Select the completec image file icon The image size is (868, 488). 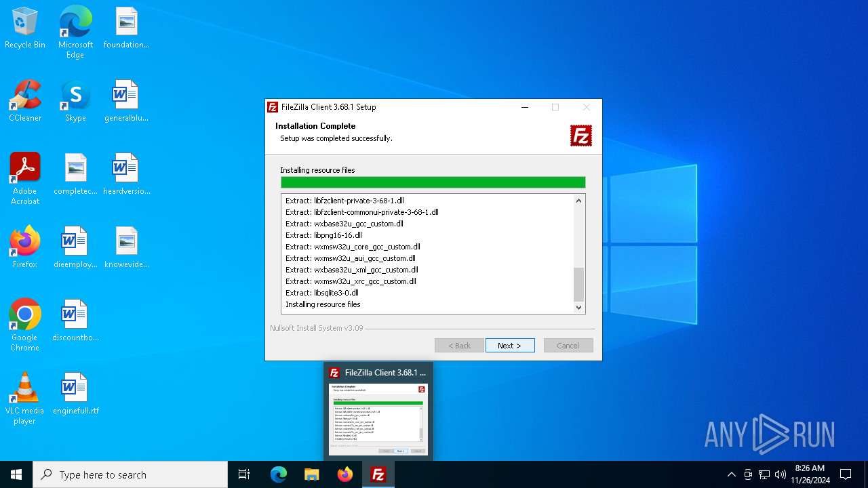coord(75,175)
